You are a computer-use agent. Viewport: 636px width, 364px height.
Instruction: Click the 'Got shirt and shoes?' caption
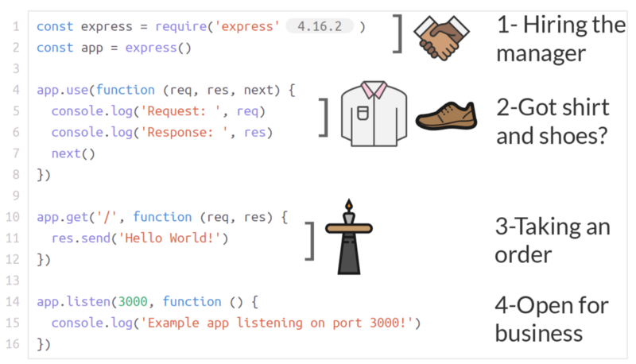[x=553, y=121]
